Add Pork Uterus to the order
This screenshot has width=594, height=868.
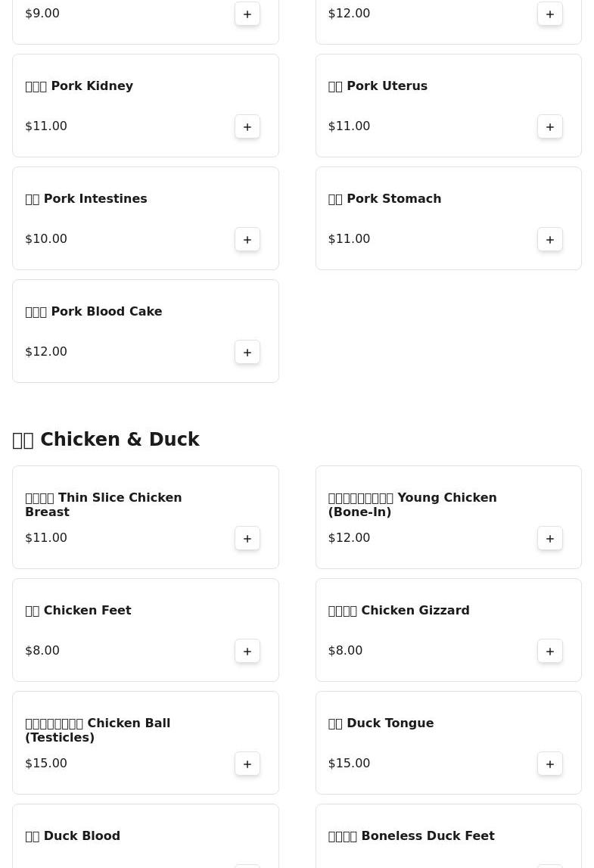550,126
